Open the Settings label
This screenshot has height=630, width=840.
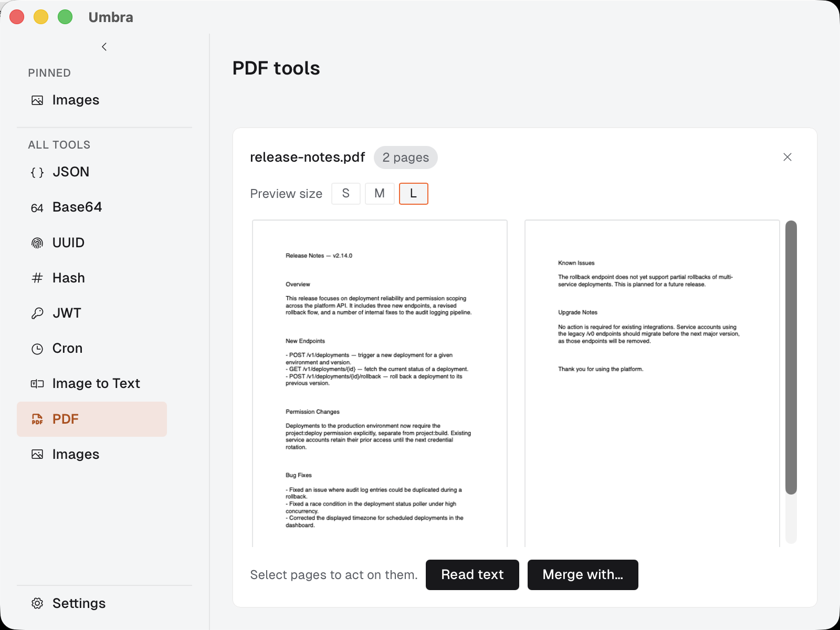79,603
